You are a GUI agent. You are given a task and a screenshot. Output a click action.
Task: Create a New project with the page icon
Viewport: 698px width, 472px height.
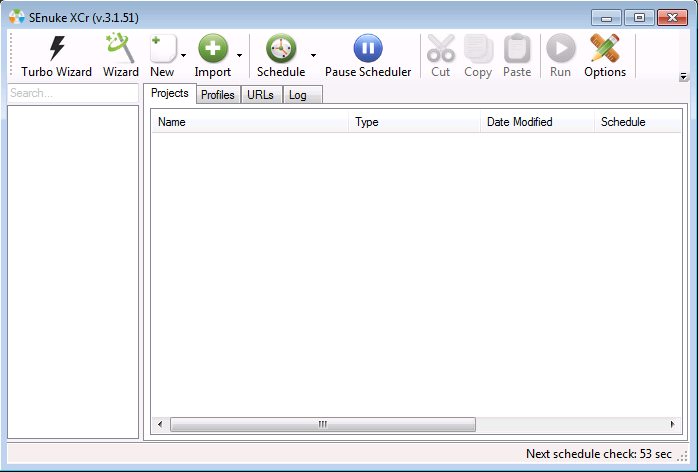(162, 48)
